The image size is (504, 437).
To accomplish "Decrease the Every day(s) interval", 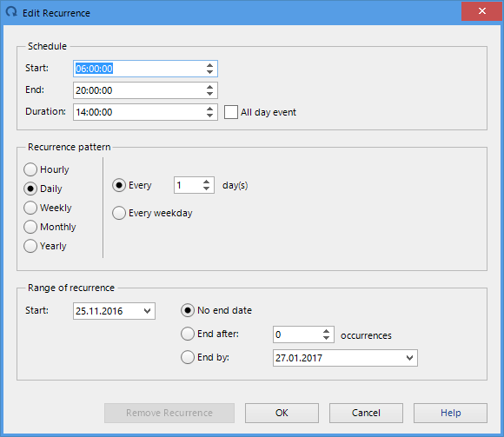I will coord(206,189).
